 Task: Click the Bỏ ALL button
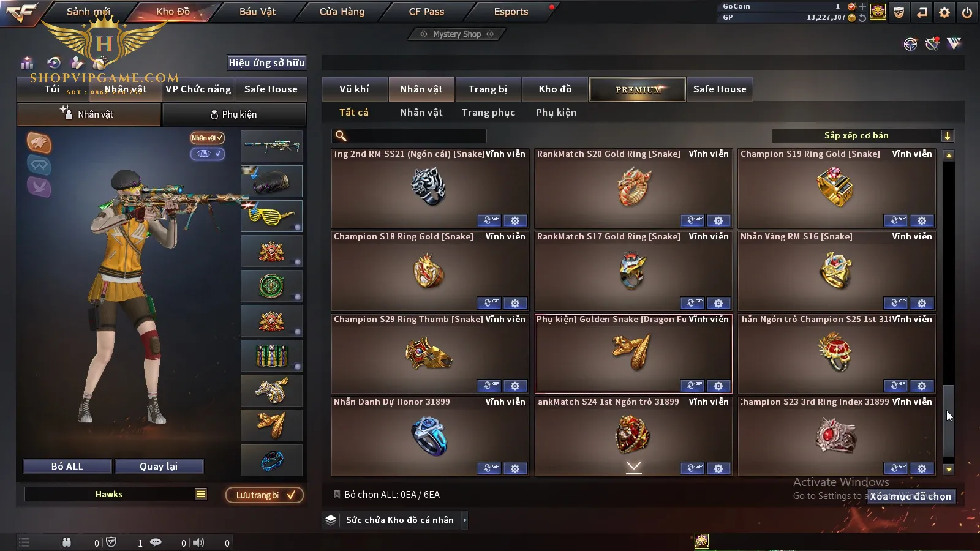[67, 467]
